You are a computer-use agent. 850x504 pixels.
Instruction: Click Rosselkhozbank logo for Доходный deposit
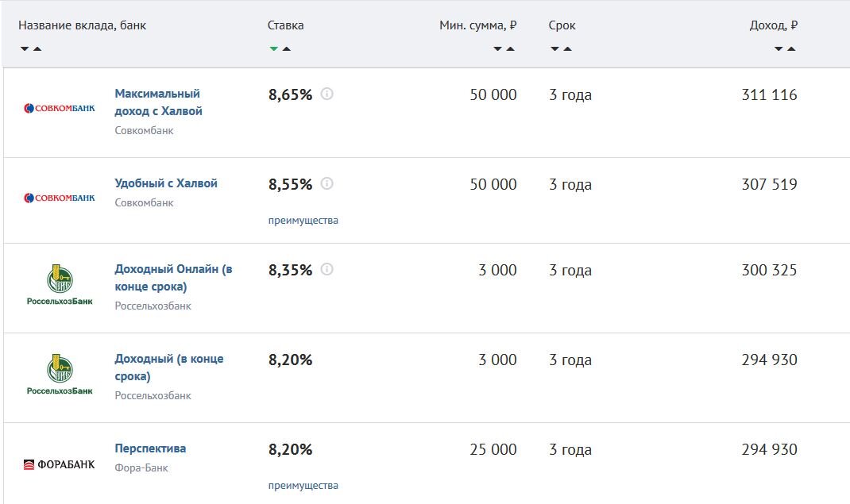60,376
